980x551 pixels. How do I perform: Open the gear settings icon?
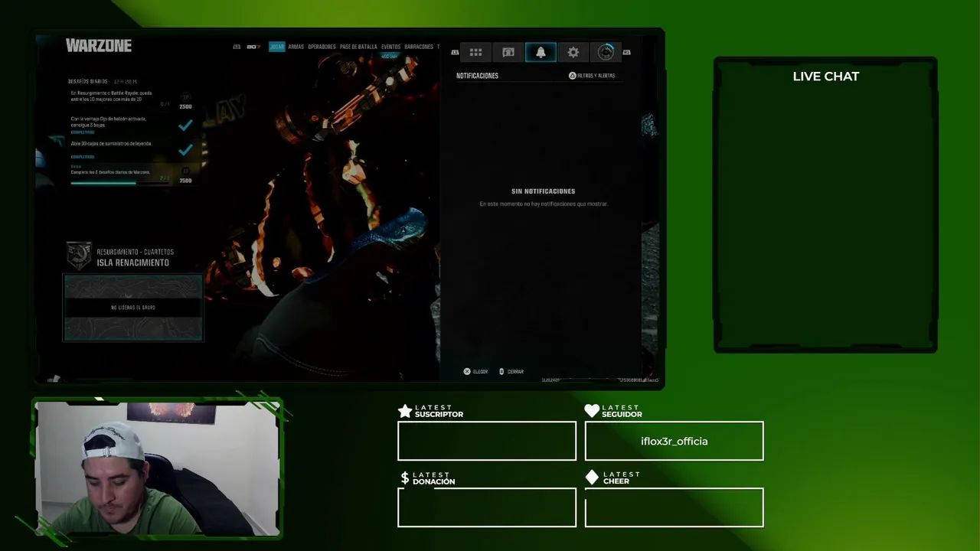pos(573,52)
